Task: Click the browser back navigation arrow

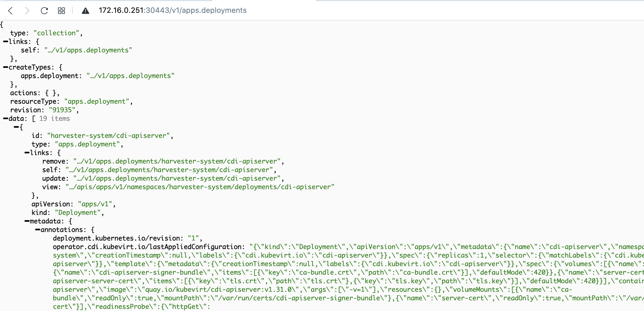Action: (x=10, y=11)
